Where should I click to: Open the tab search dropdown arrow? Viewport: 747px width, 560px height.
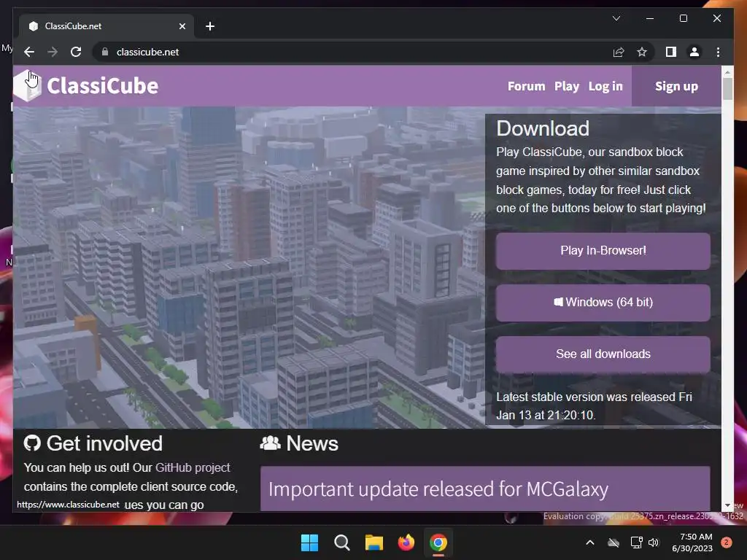click(x=616, y=18)
